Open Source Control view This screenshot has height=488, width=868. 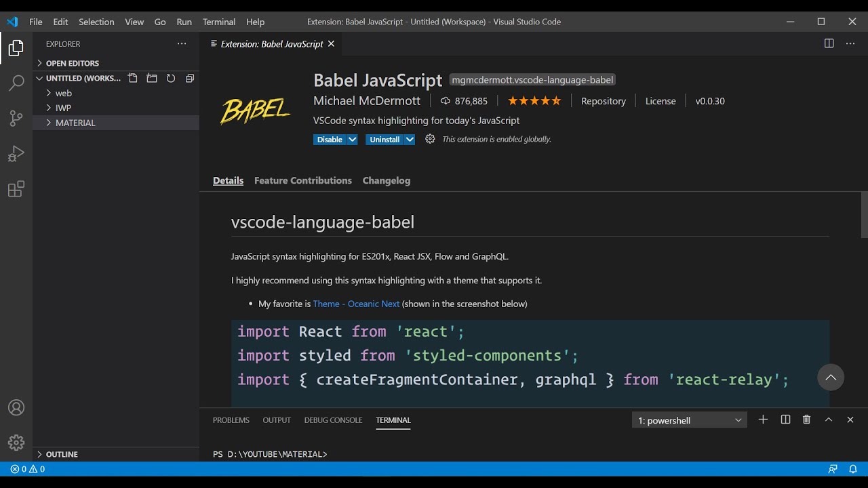click(16, 118)
